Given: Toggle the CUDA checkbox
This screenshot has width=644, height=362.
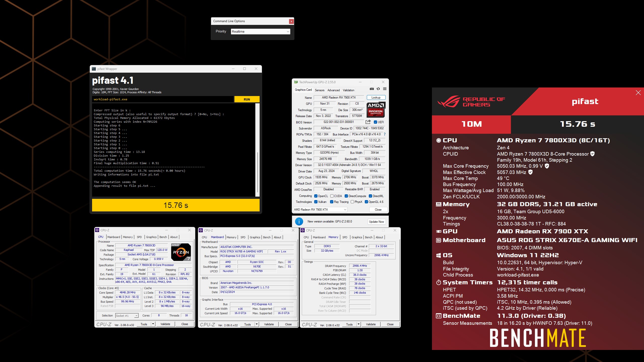Looking at the screenshot, I should 332,196.
